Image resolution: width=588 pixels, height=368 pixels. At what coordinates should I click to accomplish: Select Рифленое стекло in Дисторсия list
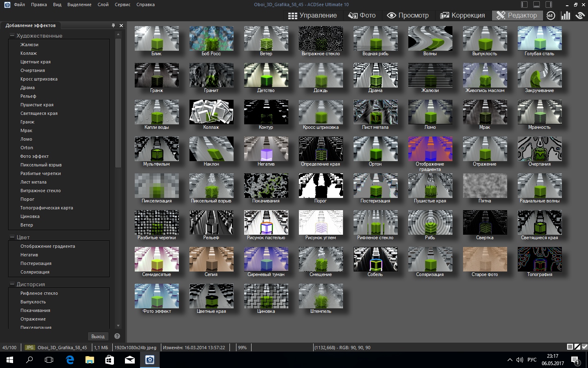coord(39,293)
